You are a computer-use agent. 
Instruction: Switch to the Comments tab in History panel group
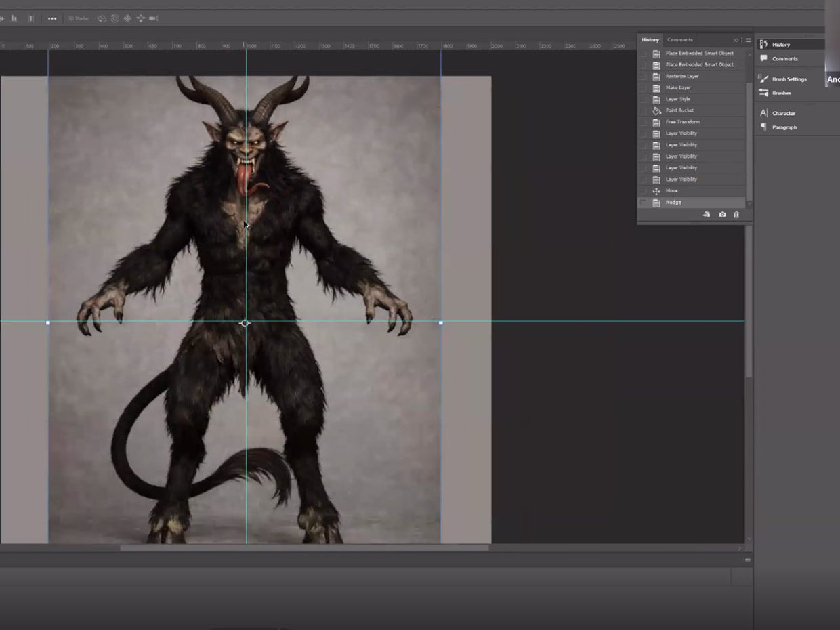(x=679, y=40)
